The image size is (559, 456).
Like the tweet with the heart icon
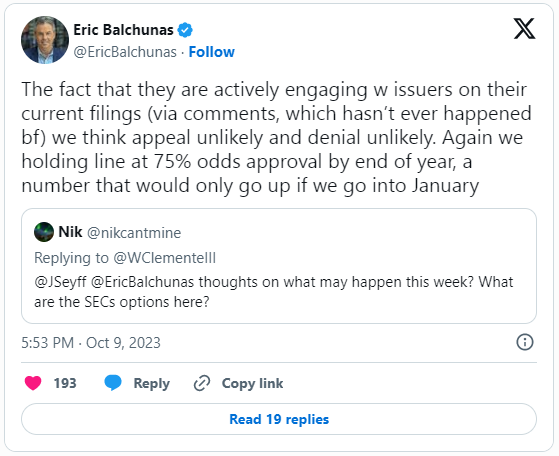[33, 383]
